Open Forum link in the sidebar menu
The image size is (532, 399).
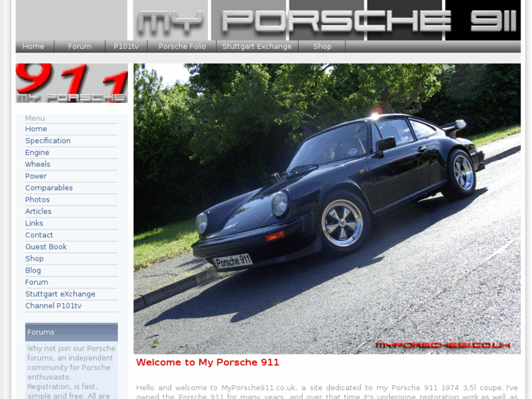pos(37,282)
